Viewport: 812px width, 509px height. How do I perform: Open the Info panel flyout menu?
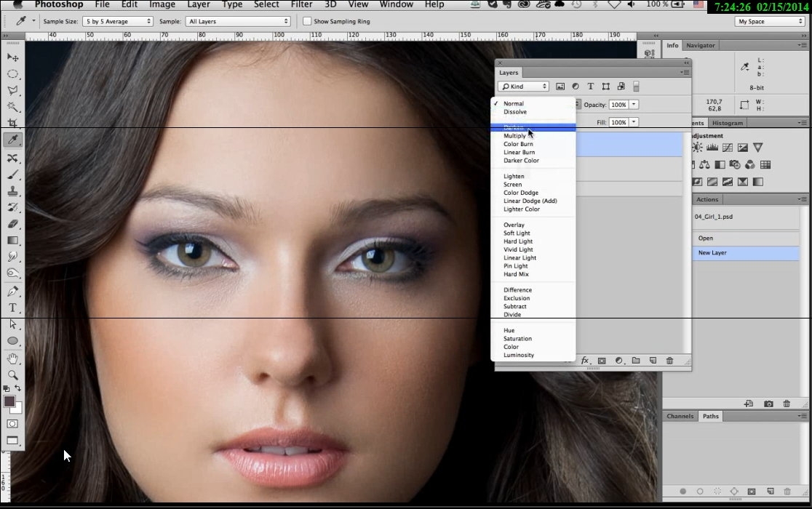click(x=802, y=46)
